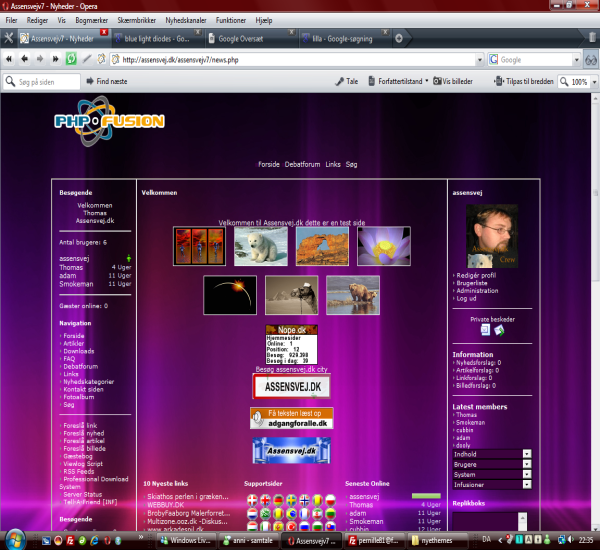Click Find næste button

pos(107,81)
